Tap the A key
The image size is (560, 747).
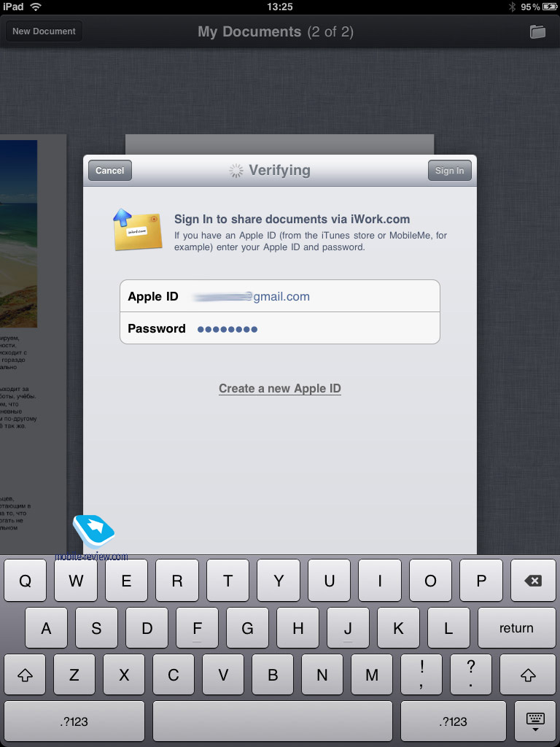[x=46, y=627]
